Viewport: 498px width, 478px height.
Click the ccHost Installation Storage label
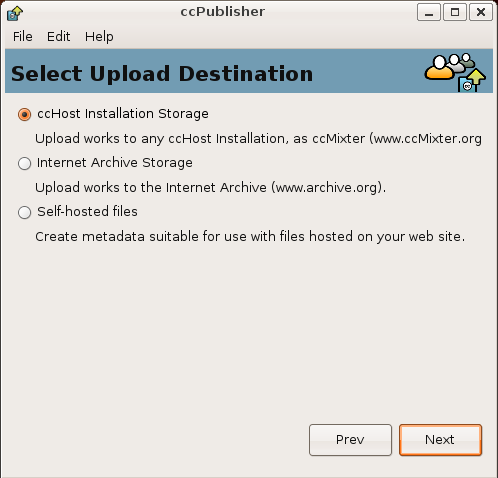point(123,114)
